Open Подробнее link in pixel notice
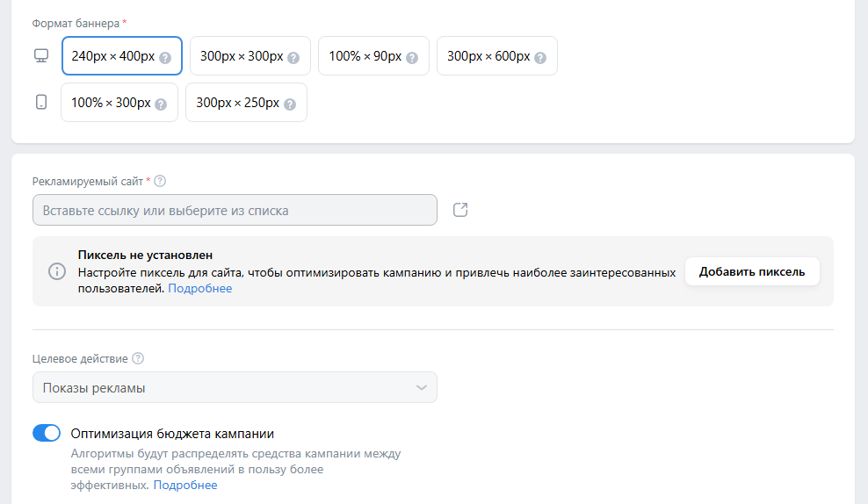This screenshot has width=868, height=504. tap(199, 288)
